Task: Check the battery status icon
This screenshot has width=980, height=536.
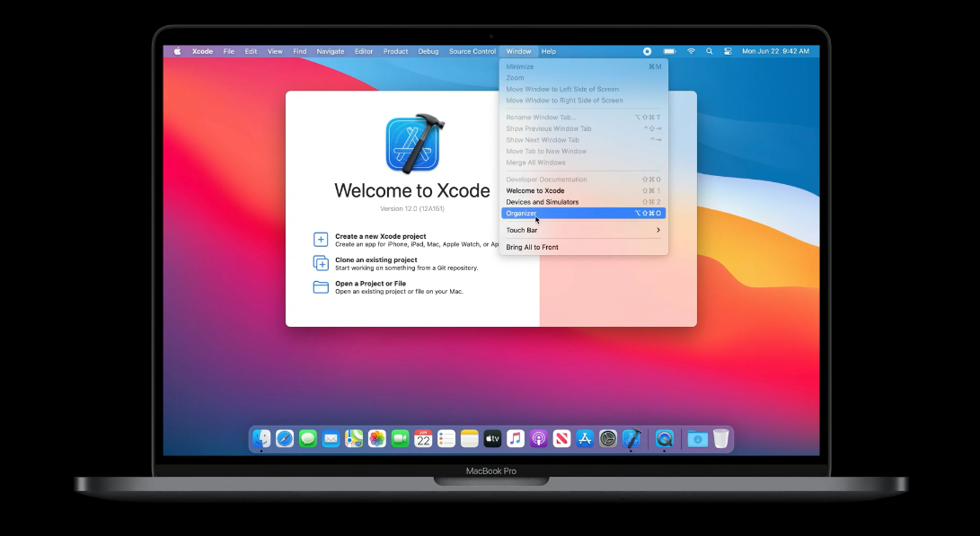Action: [x=669, y=51]
